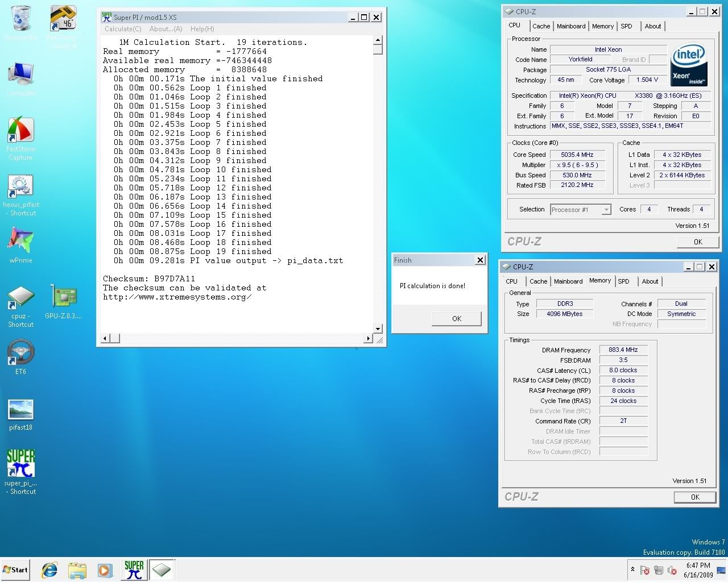
Task: Open Help(H) menu in Super PI
Action: pyautogui.click(x=202, y=29)
